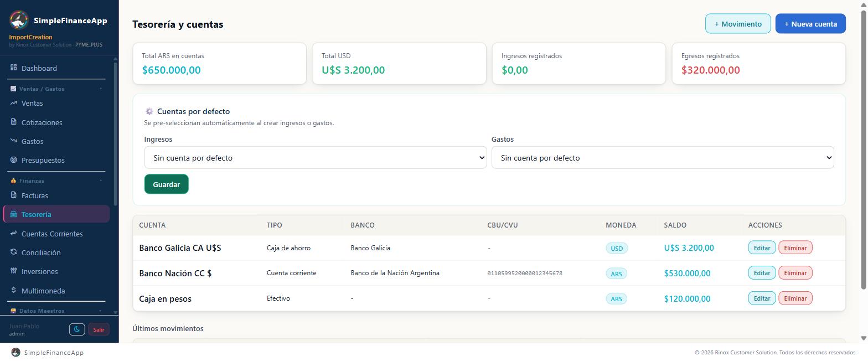Open the Ingresos default account dropdown

[x=316, y=157]
